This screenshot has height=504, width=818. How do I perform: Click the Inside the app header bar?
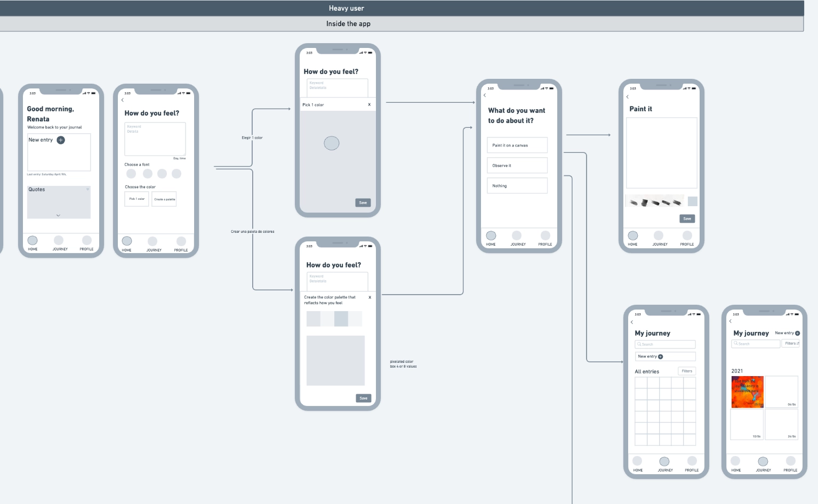click(x=402, y=23)
